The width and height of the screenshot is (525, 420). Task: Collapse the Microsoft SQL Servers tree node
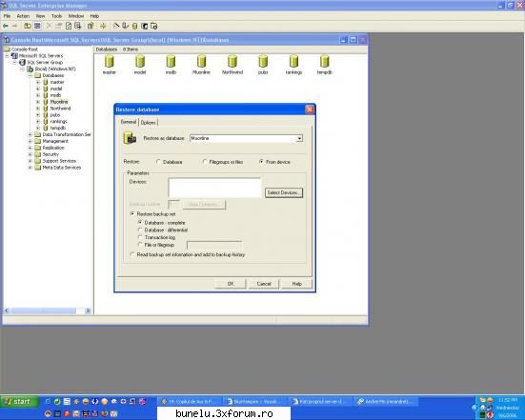pos(7,56)
